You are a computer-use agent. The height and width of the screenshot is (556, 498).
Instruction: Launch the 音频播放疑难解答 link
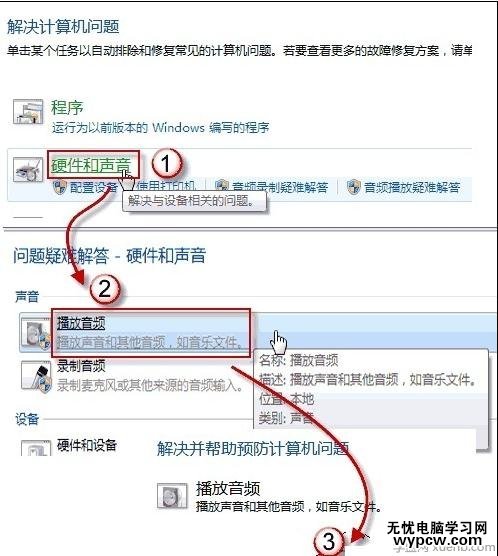[412, 187]
